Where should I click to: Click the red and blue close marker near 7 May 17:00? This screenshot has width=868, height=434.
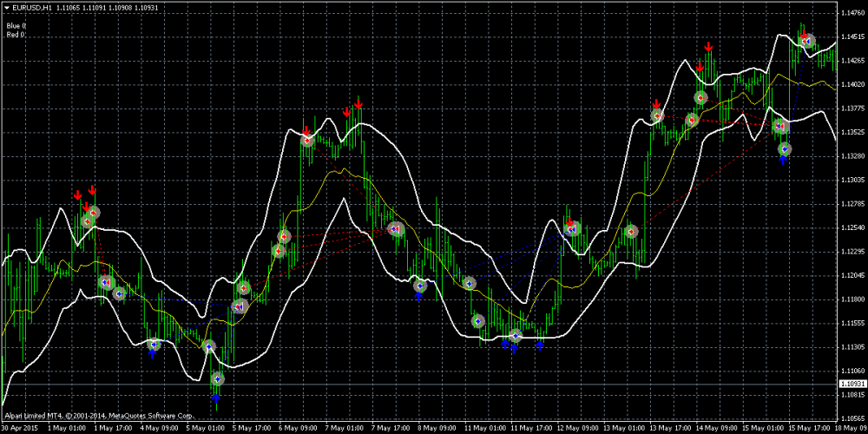[x=395, y=228]
